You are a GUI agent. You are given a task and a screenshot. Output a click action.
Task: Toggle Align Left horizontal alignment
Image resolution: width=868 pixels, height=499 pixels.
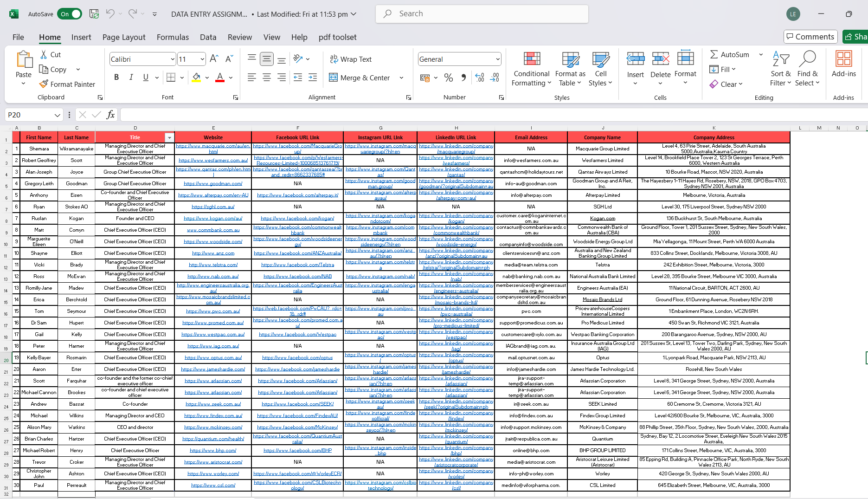[x=252, y=77]
